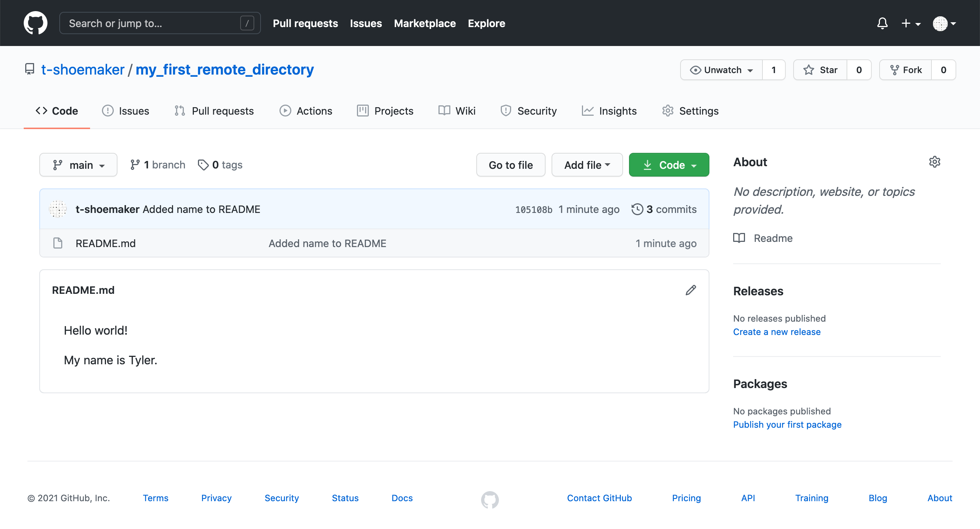Viewport: 980px width, 529px height.
Task: Open the t-shoemaker owner link
Action: coord(83,69)
